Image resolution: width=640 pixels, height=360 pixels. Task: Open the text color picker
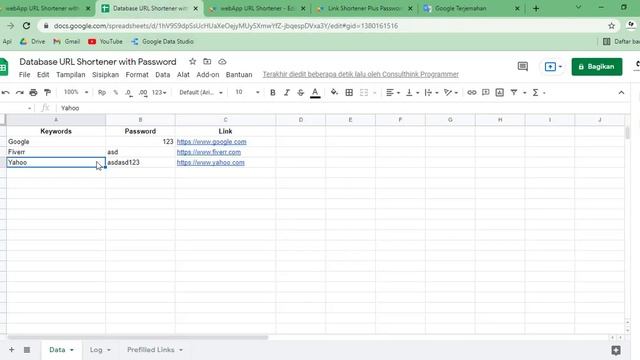(315, 93)
